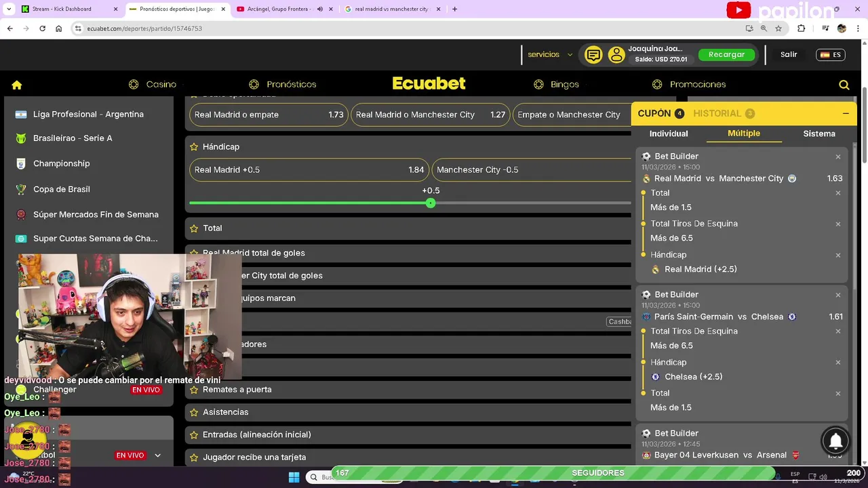
Task: Minimize the Cupón betslip panel
Action: pyautogui.click(x=846, y=113)
